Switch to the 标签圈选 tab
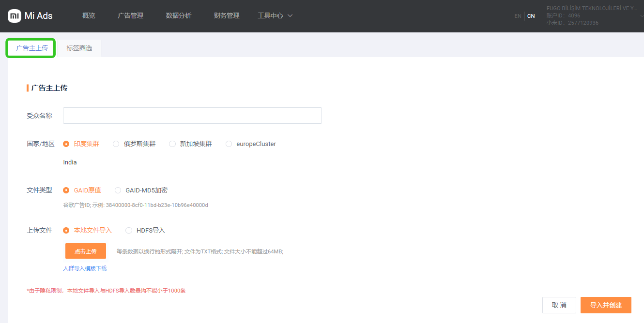Screen dimensions: 644x323 (x=79, y=48)
